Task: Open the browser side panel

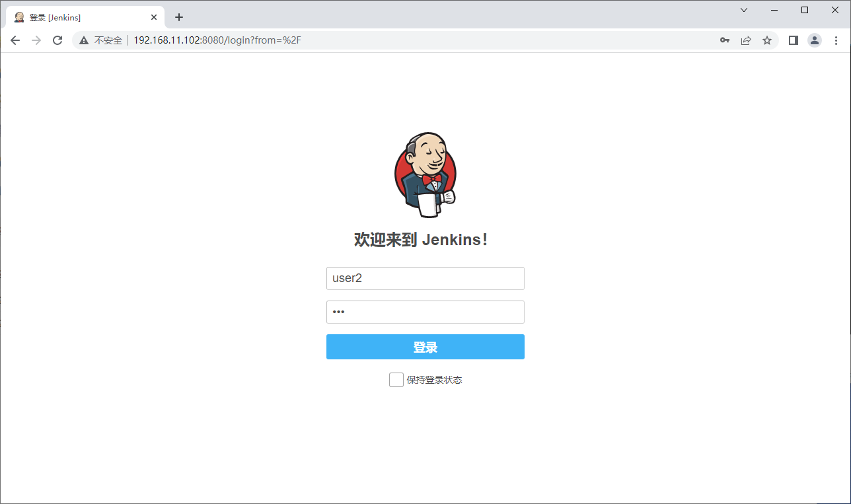Action: pos(794,40)
